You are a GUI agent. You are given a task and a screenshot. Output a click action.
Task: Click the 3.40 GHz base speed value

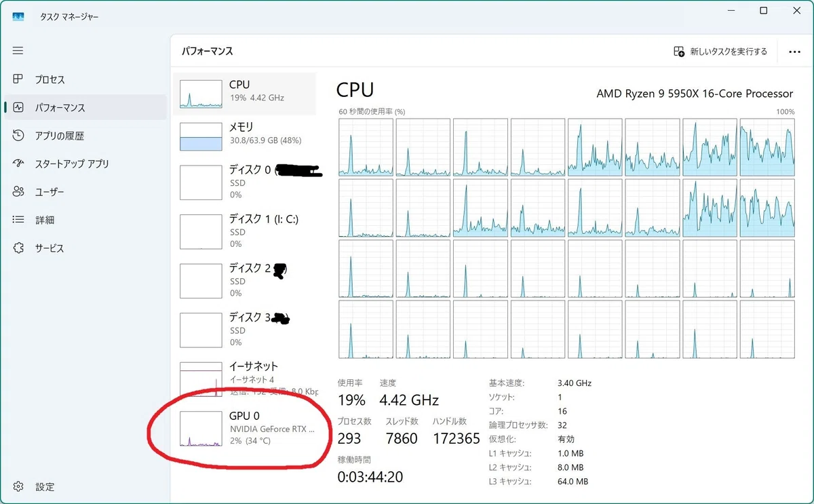pyautogui.click(x=575, y=383)
